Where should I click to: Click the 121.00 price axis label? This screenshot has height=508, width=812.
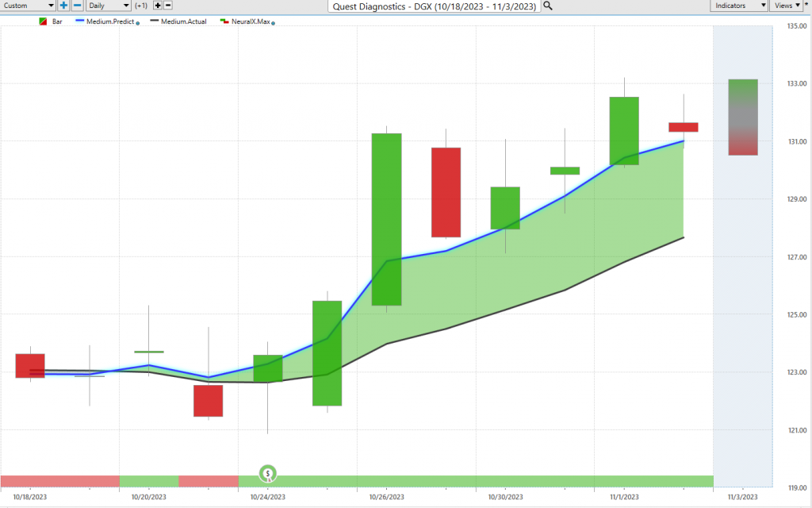point(797,430)
